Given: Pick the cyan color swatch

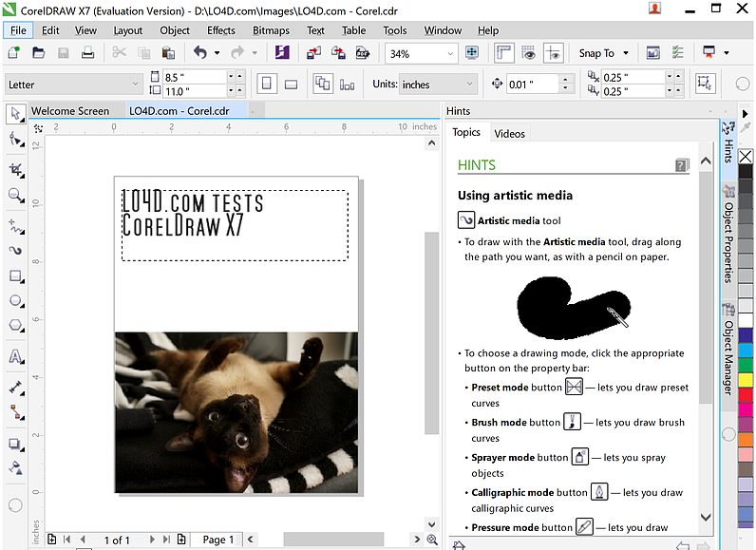Looking at the screenshot, I should point(746,350).
